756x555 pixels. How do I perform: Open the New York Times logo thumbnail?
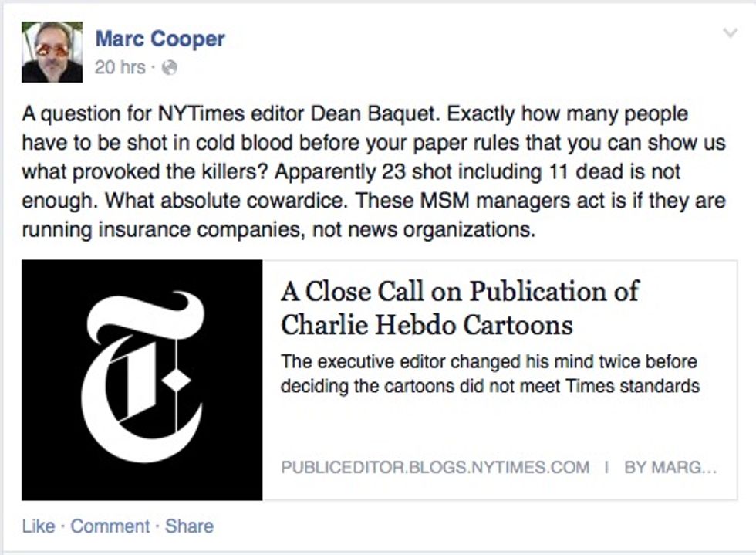142,380
